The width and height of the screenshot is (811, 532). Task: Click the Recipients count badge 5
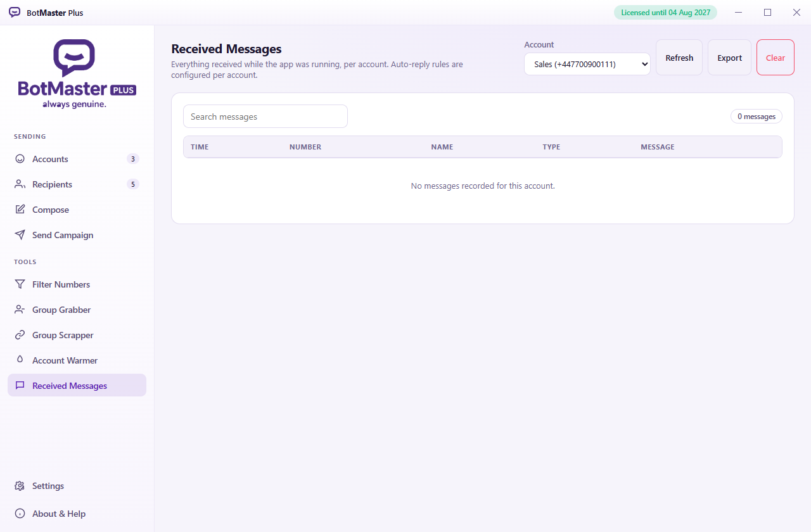(133, 184)
